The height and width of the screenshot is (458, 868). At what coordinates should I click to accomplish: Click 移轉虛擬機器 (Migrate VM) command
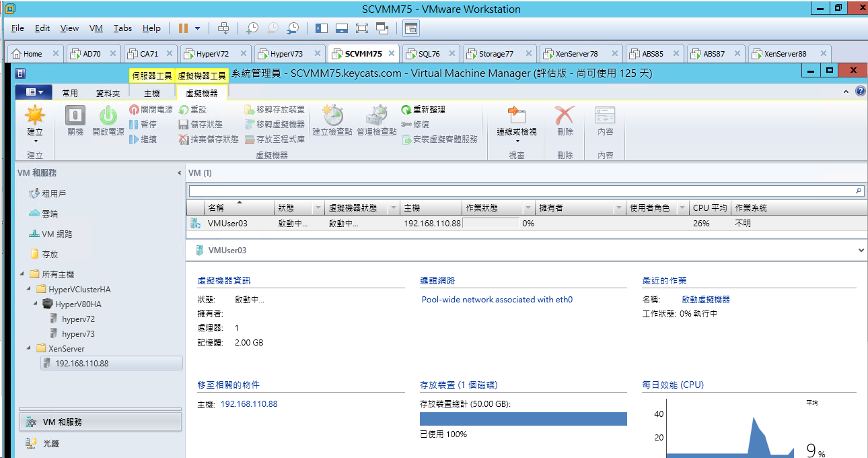275,124
